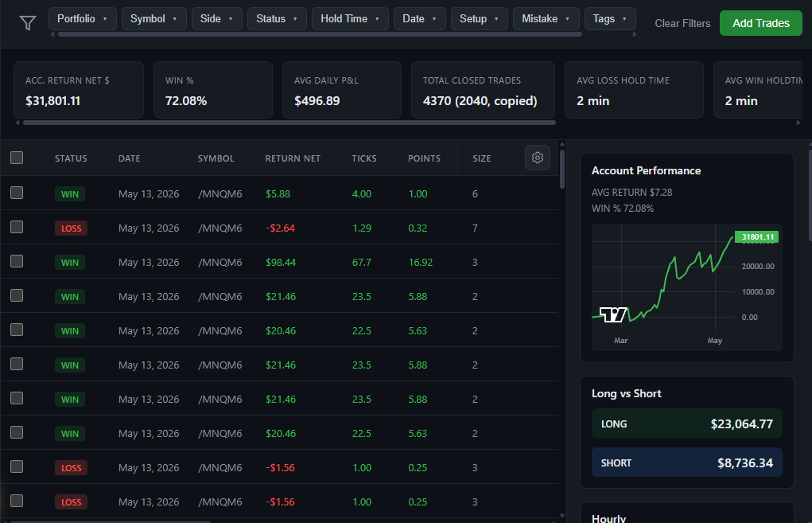Click the $5.88 return value

278,194
